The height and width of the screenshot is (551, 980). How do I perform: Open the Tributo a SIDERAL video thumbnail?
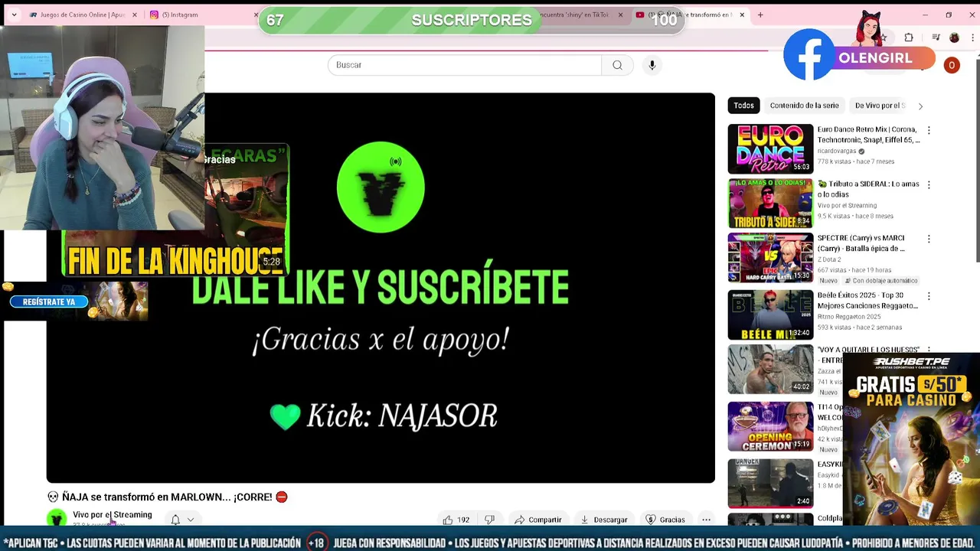pos(770,204)
